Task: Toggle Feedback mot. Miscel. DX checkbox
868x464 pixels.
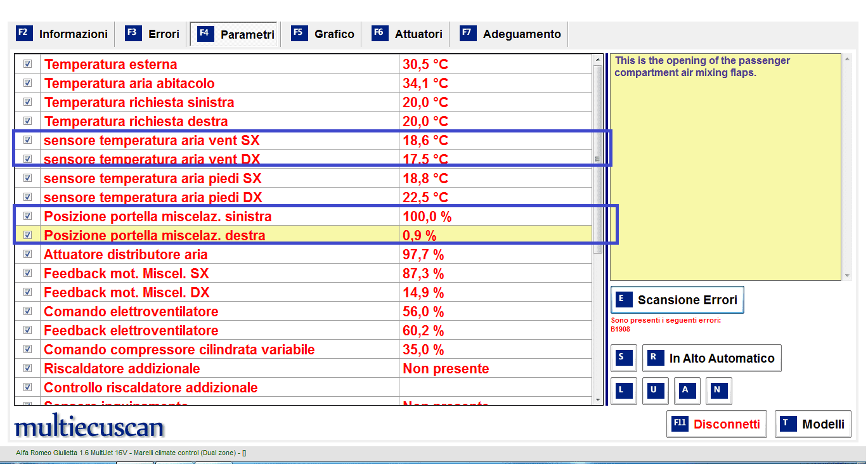Action: pyautogui.click(x=27, y=292)
